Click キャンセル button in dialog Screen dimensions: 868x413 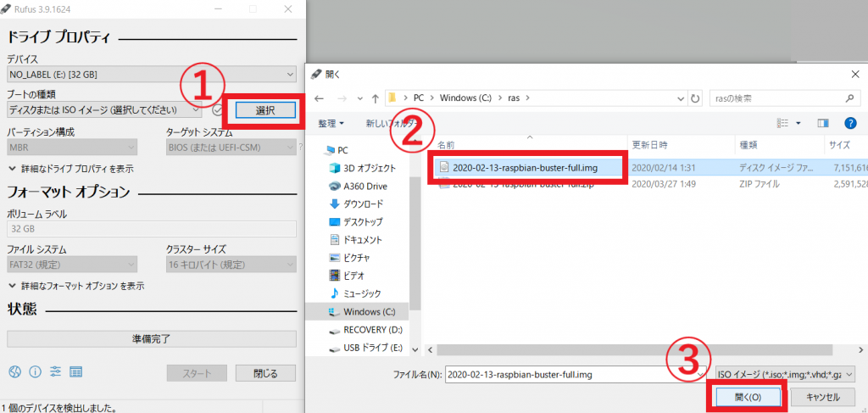click(x=822, y=397)
